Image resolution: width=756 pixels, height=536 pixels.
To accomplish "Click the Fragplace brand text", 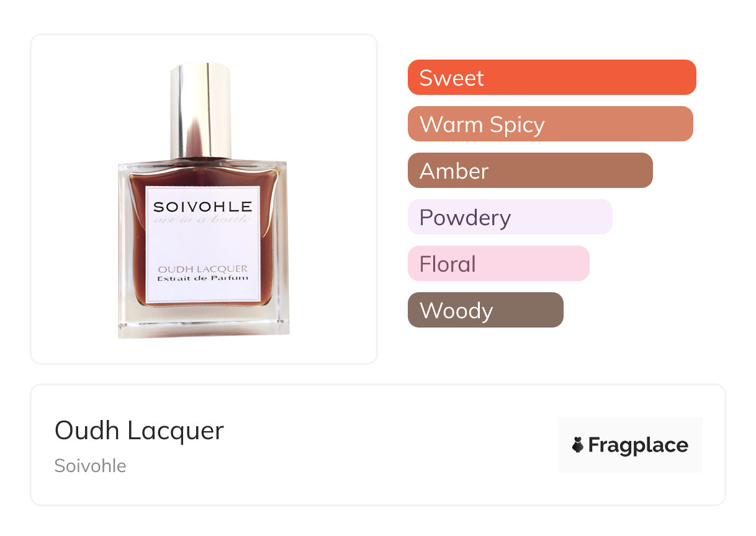I will (638, 445).
